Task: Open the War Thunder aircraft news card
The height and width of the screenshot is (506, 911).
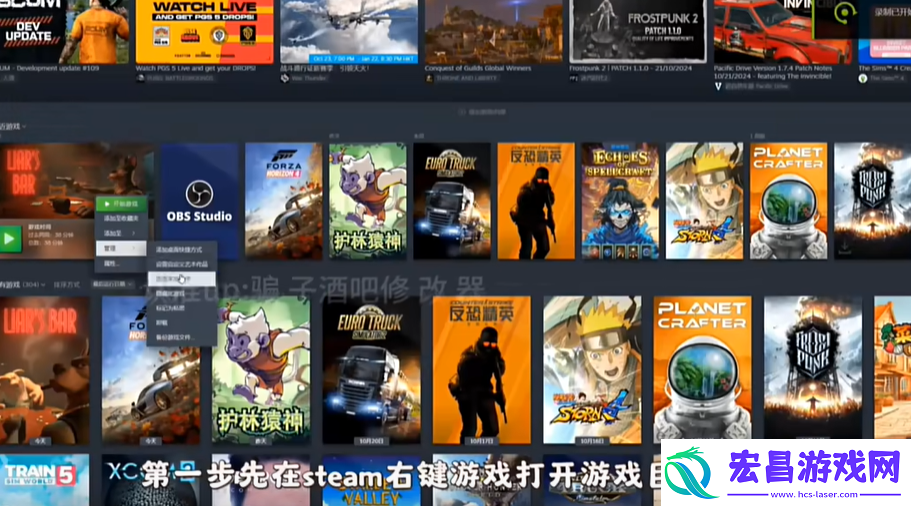Action: click(349, 32)
